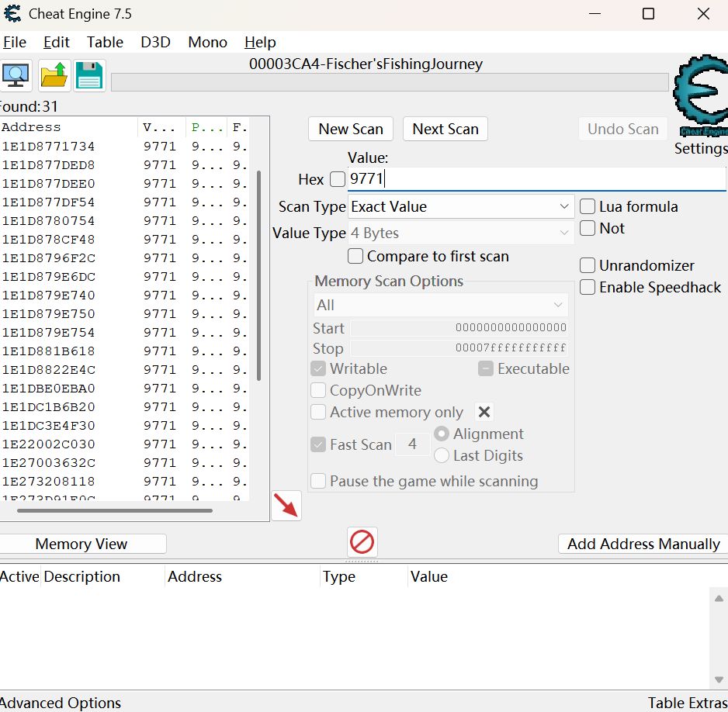
Task: Open the File menu
Action: pos(15,42)
